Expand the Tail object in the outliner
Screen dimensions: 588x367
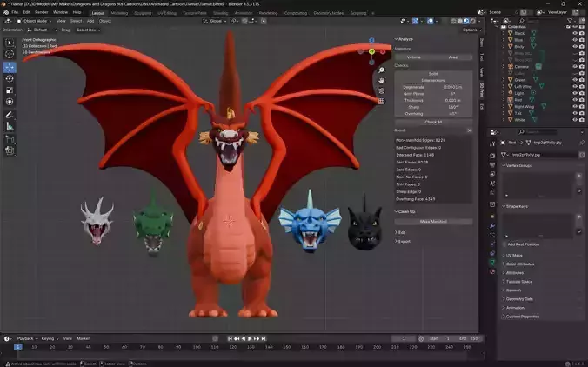coord(504,113)
